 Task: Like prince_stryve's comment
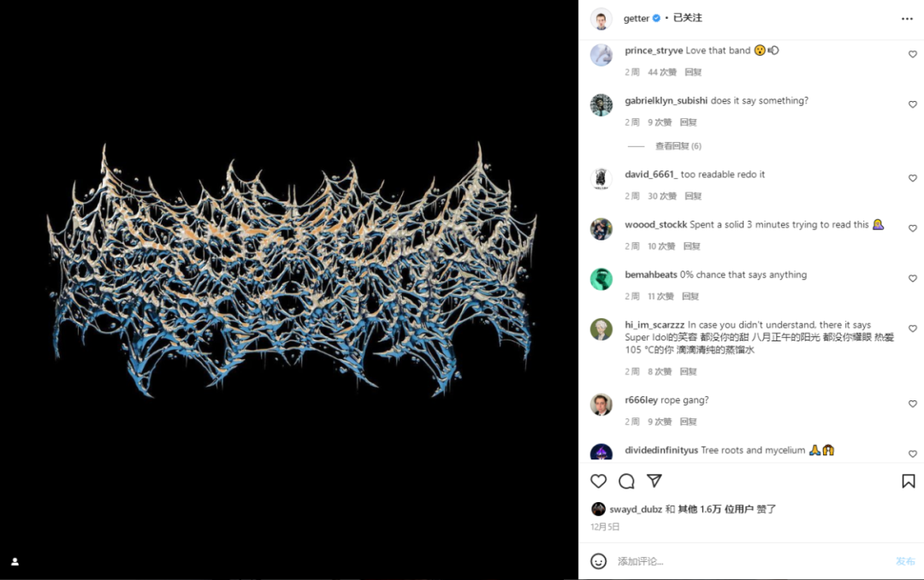pyautogui.click(x=912, y=54)
